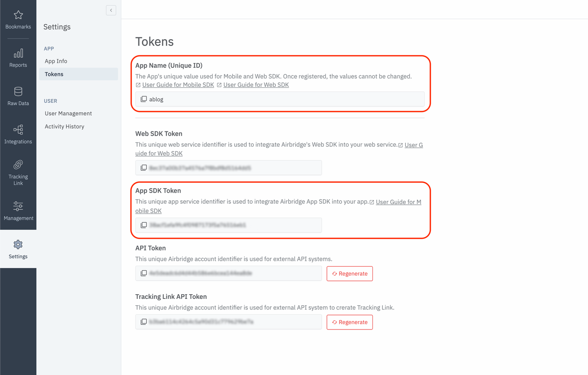588x375 pixels.
Task: Copy the API Token value
Action: coord(144,273)
